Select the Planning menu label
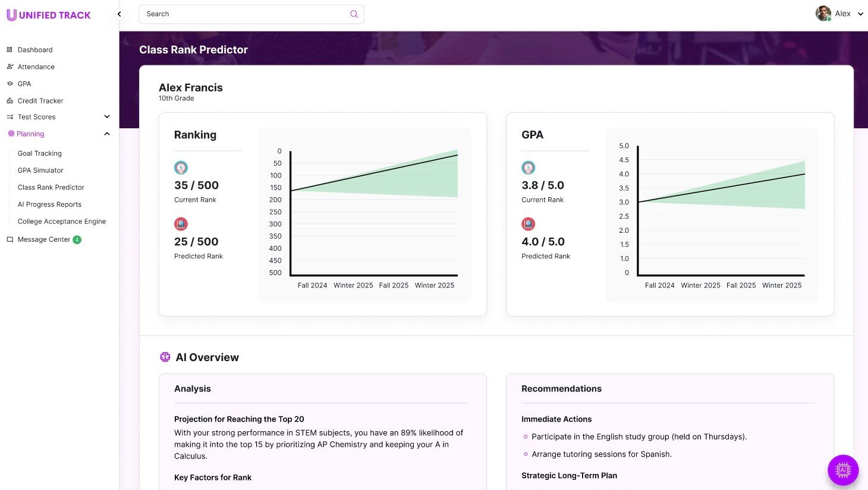Viewport: 868px width, 490px height. point(30,134)
